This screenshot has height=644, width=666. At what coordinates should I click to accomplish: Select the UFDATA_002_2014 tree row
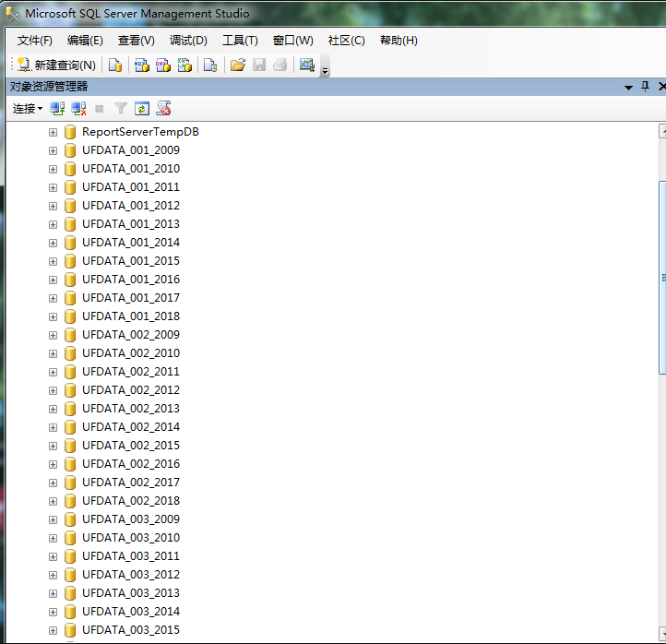(131, 427)
